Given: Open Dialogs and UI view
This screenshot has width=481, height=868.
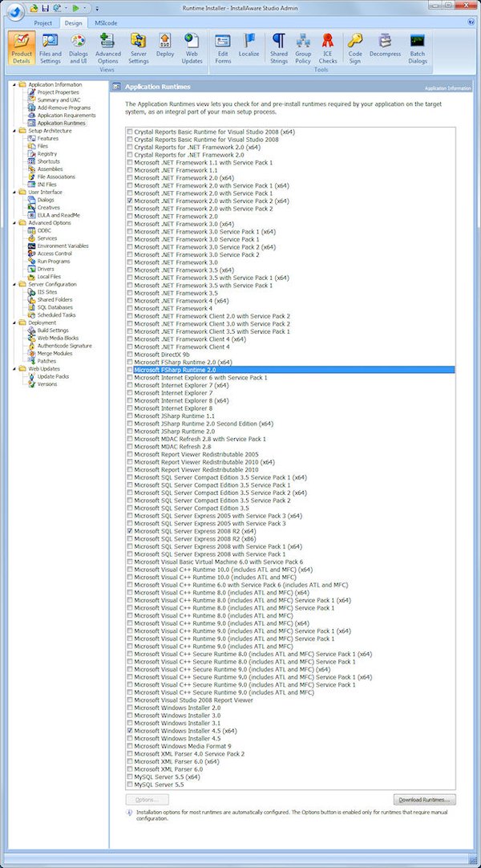Looking at the screenshot, I should click(78, 49).
